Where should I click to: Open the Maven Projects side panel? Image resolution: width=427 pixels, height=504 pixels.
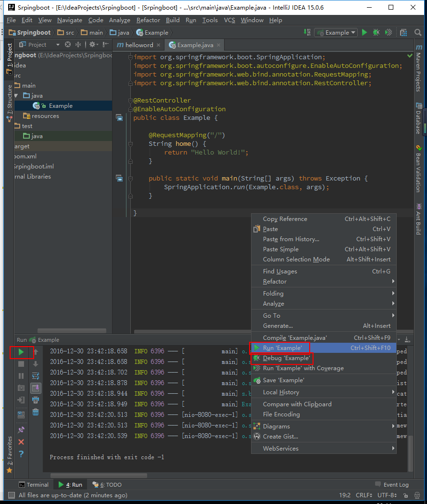418,68
